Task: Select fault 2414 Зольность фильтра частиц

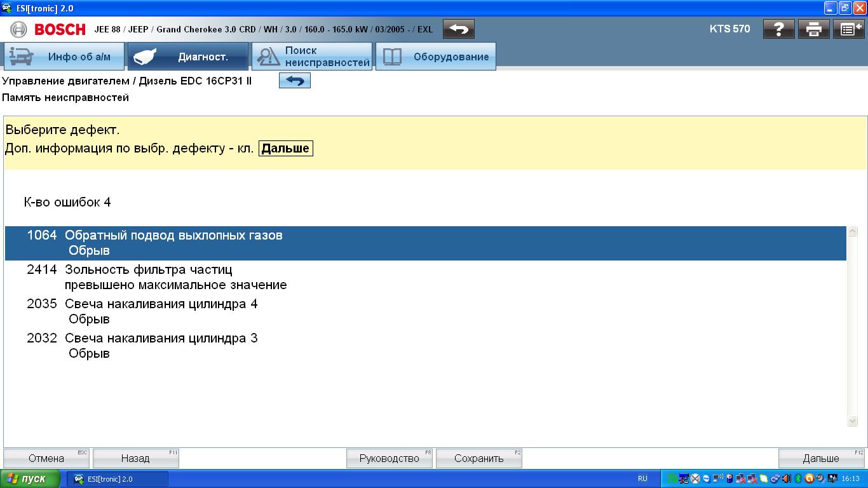Action: click(x=426, y=277)
